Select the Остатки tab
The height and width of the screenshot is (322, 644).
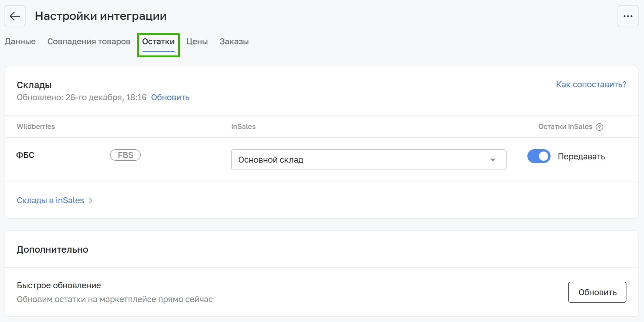(x=158, y=42)
